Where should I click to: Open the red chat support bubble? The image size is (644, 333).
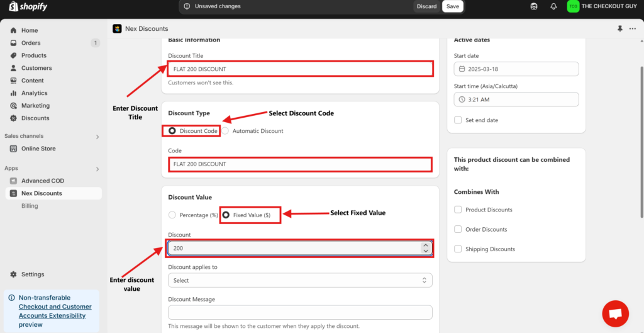[x=615, y=313]
